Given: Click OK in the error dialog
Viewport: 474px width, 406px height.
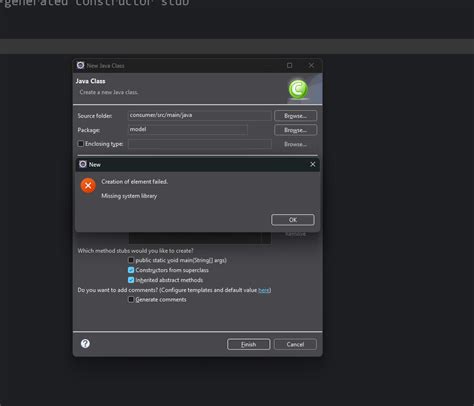Looking at the screenshot, I should (293, 220).
